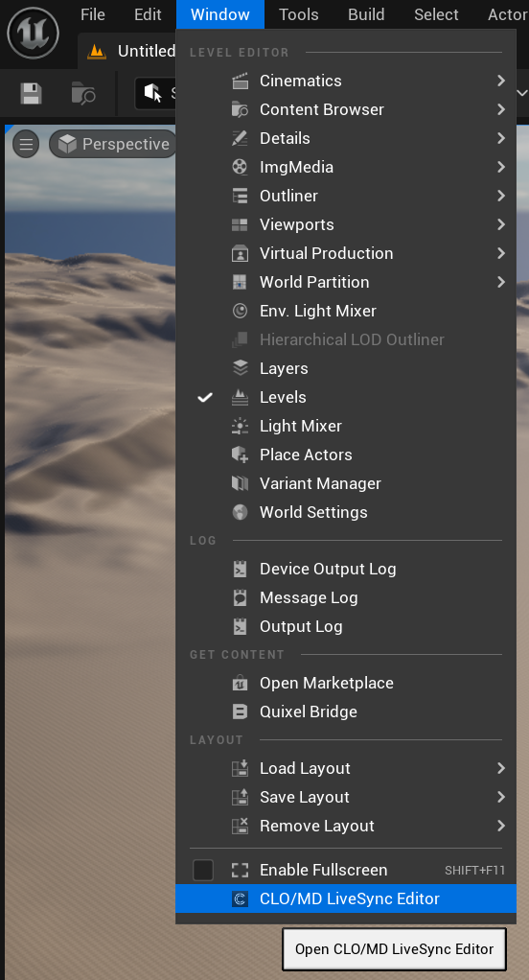Click the Place Actors icon

[x=240, y=455]
